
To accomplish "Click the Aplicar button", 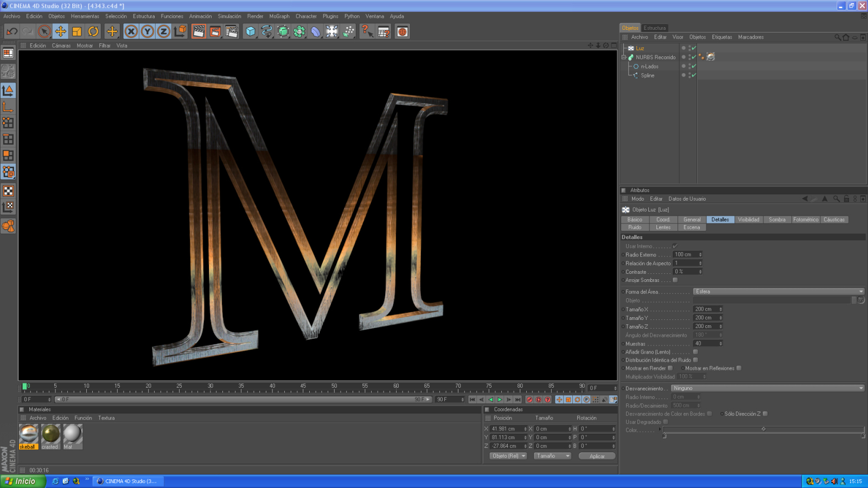I will 597,456.
